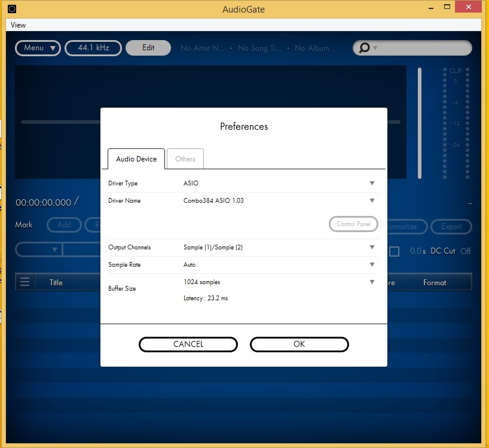
Task: Click OK in the Preferences dialog
Action: point(299,345)
